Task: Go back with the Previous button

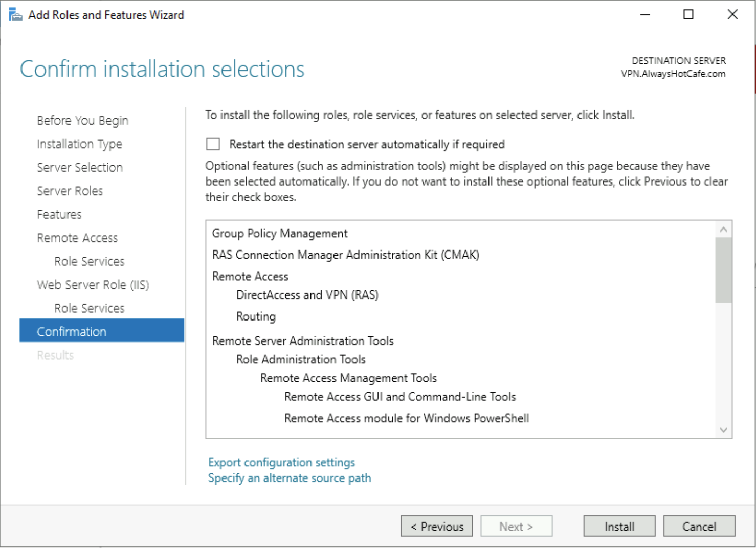Action: point(436,526)
